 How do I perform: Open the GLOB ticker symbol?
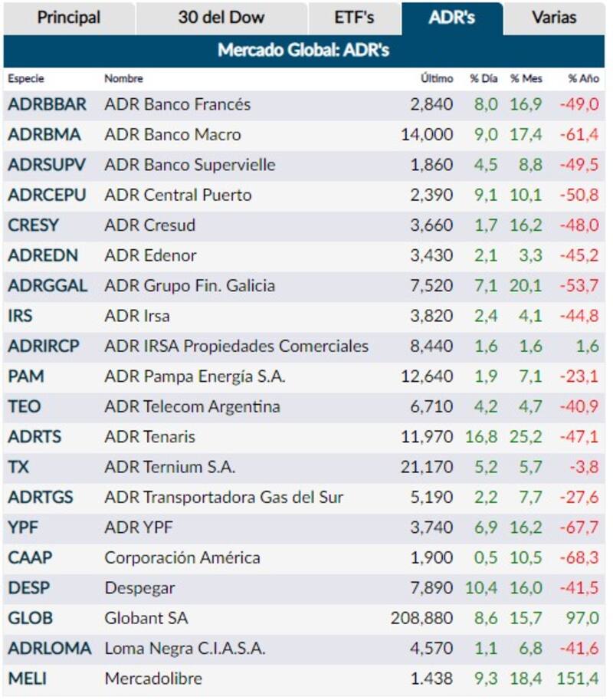click(x=31, y=618)
